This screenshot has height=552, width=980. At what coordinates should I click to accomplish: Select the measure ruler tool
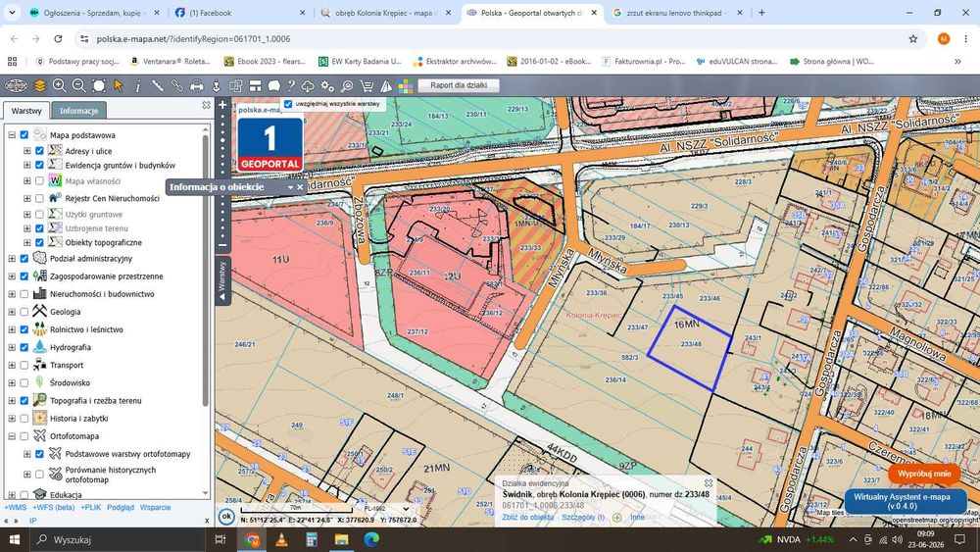[158, 85]
